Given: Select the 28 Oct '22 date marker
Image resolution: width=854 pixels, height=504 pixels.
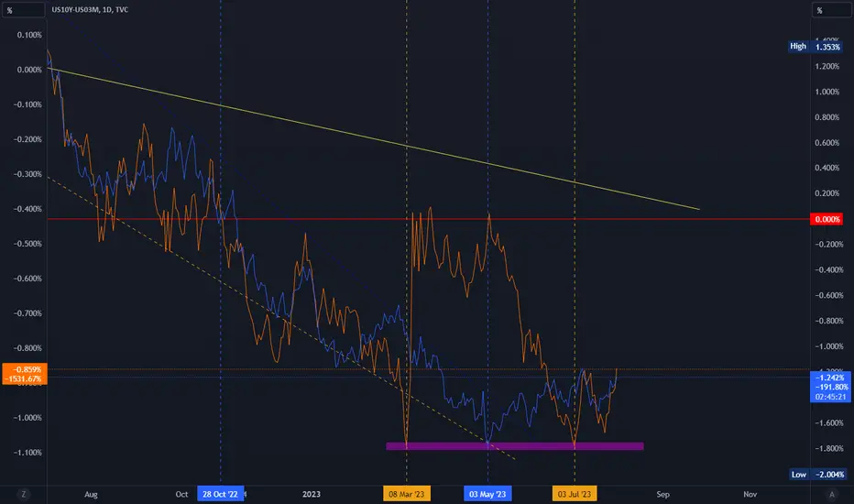Looking at the screenshot, I should (220, 494).
